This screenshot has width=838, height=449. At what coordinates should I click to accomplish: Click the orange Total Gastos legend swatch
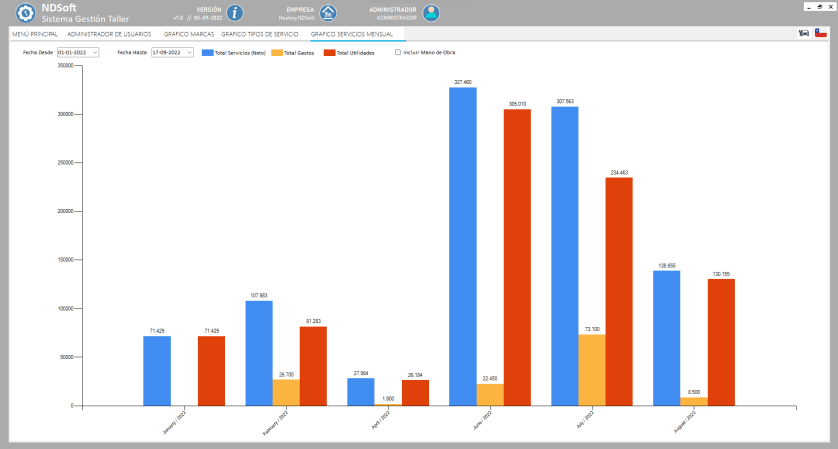coord(277,52)
